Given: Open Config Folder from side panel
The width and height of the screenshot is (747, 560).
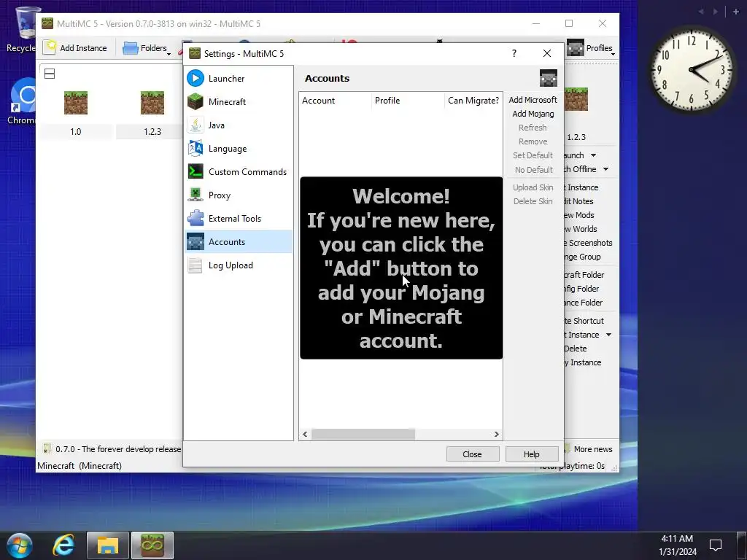Looking at the screenshot, I should point(581,289).
